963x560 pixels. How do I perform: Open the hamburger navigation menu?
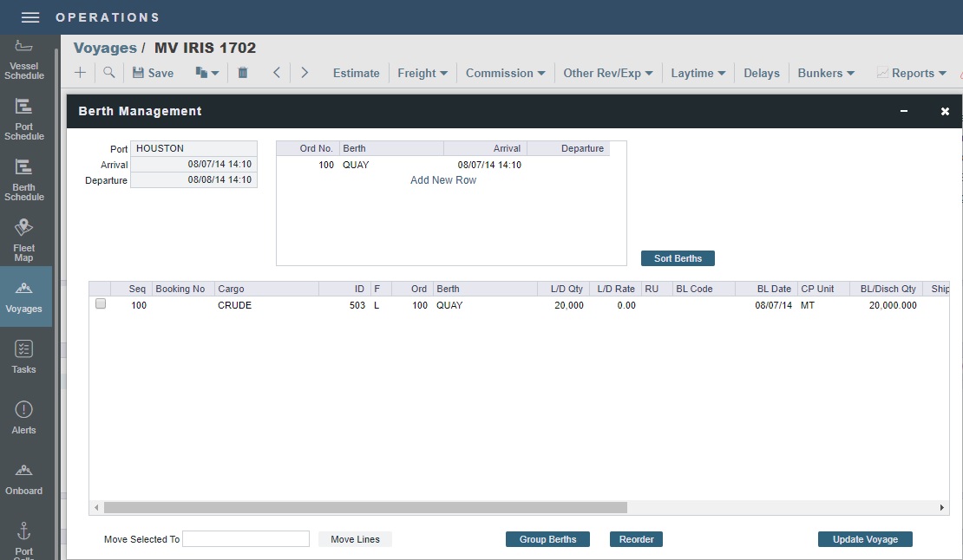[x=30, y=17]
